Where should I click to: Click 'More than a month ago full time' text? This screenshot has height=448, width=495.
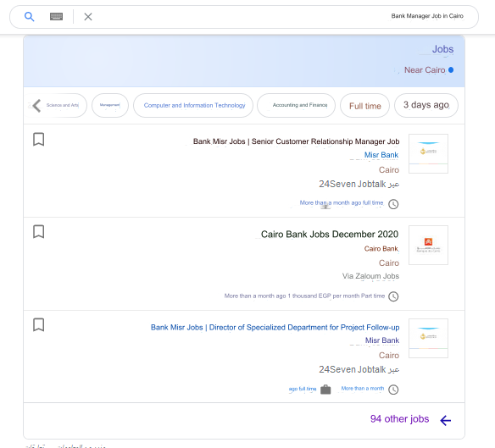[x=342, y=203]
